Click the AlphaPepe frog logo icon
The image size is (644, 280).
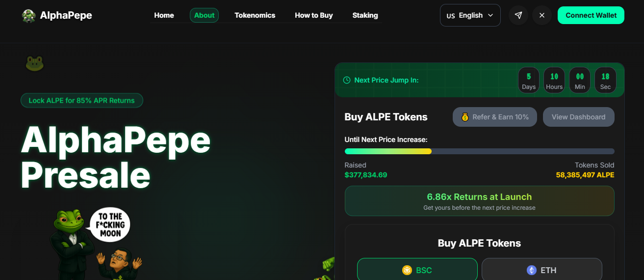(x=29, y=16)
